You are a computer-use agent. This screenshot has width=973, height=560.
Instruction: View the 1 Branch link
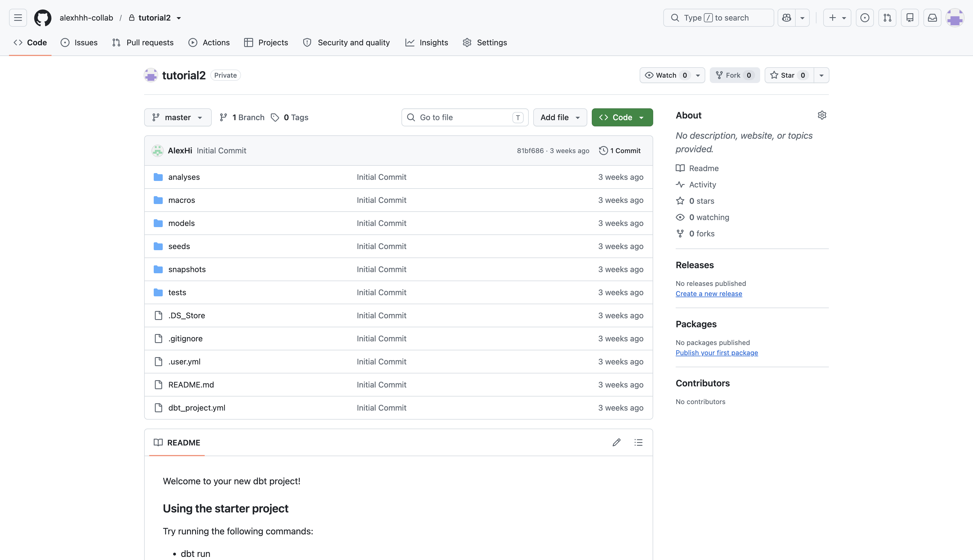(242, 117)
